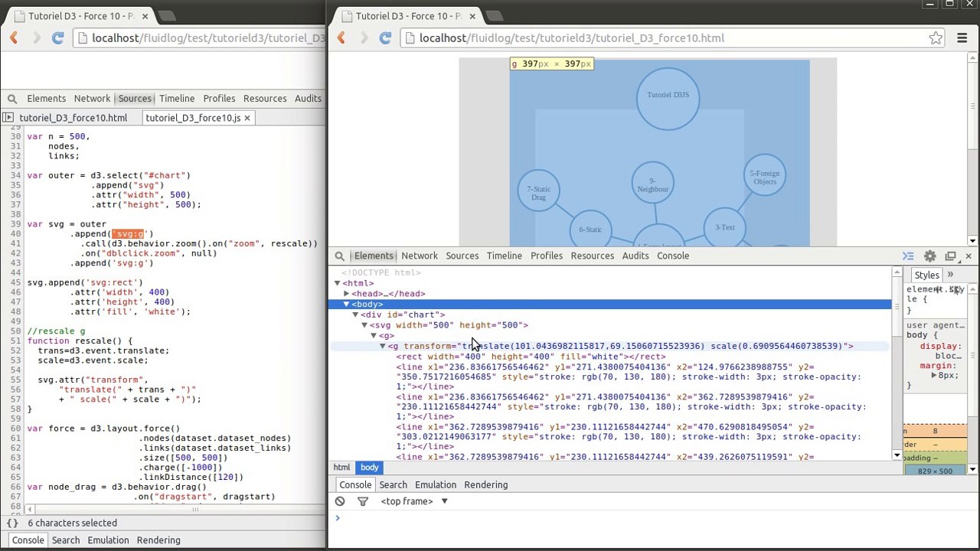
Task: Open Network tab in left DevTools
Action: pyautogui.click(x=92, y=99)
